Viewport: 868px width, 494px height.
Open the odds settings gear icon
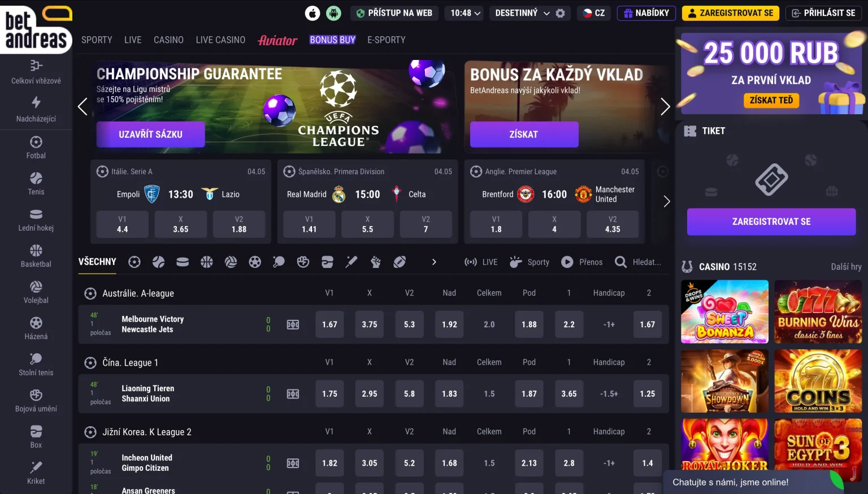(x=560, y=13)
